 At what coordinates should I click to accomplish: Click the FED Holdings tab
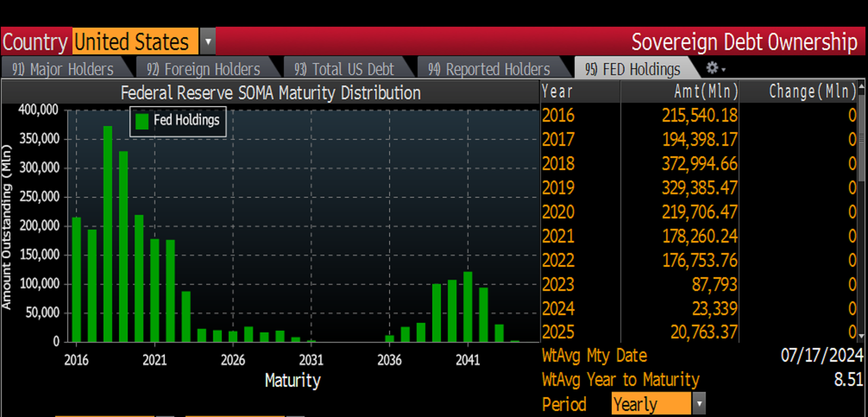point(632,69)
